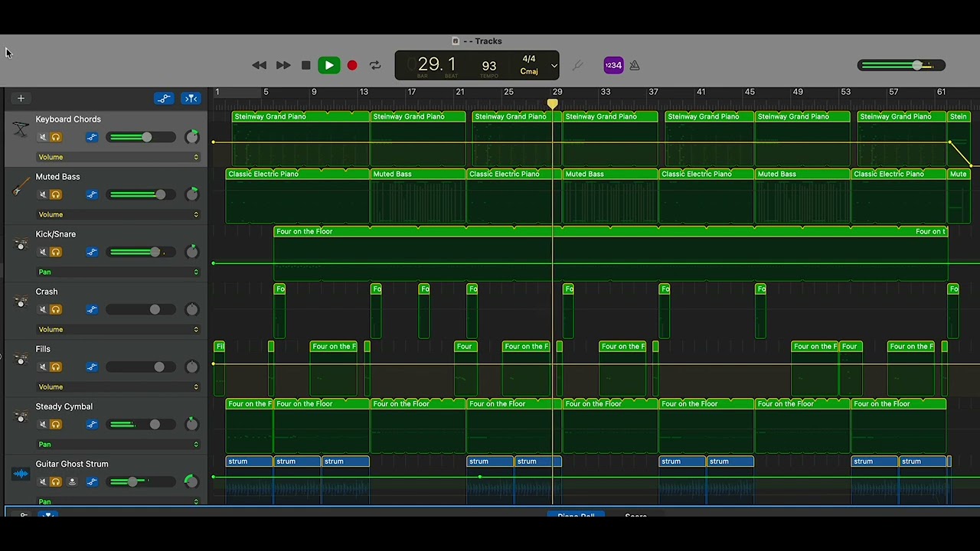Screen dimensions: 980x551
Task: Select the Crash track name
Action: [47, 292]
